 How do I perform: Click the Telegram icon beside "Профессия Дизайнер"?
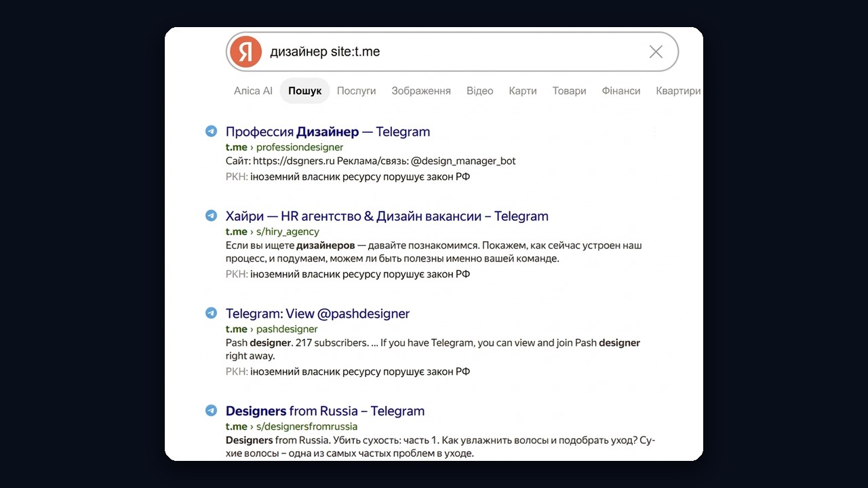(x=212, y=131)
